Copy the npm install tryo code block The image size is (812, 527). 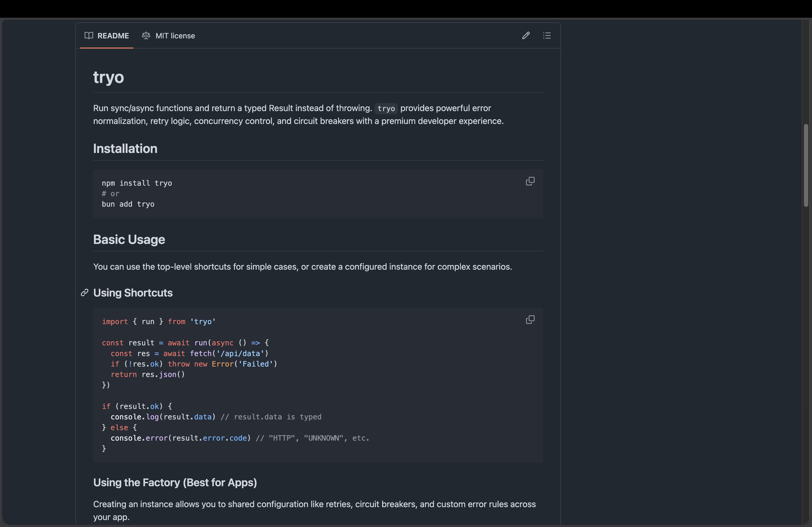(530, 181)
